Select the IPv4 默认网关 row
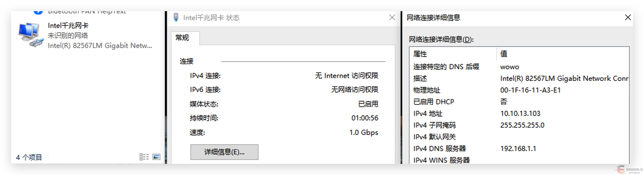644x175 pixels. [x=434, y=137]
